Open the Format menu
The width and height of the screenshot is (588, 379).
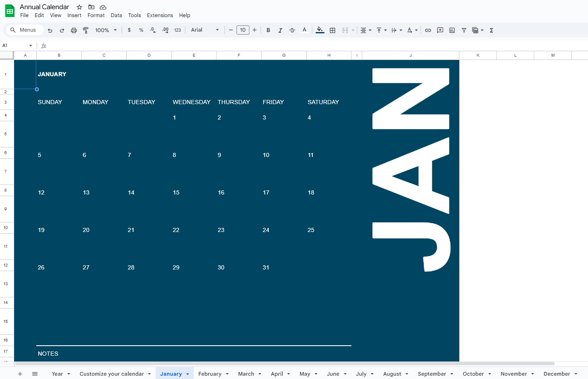tap(96, 15)
